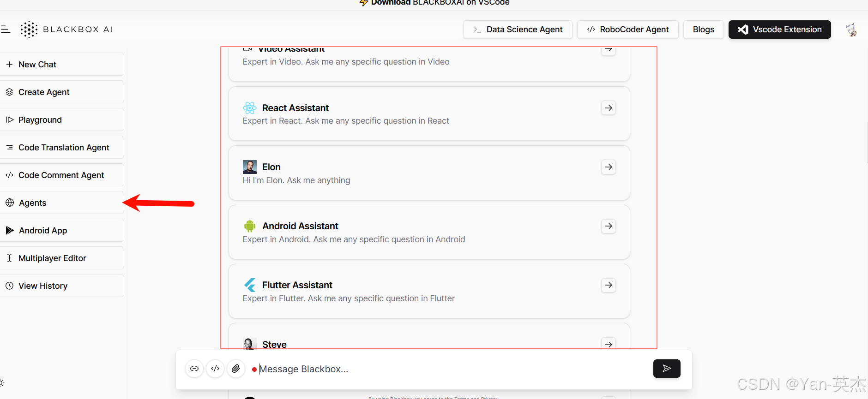Start a New Chat

(x=62, y=65)
